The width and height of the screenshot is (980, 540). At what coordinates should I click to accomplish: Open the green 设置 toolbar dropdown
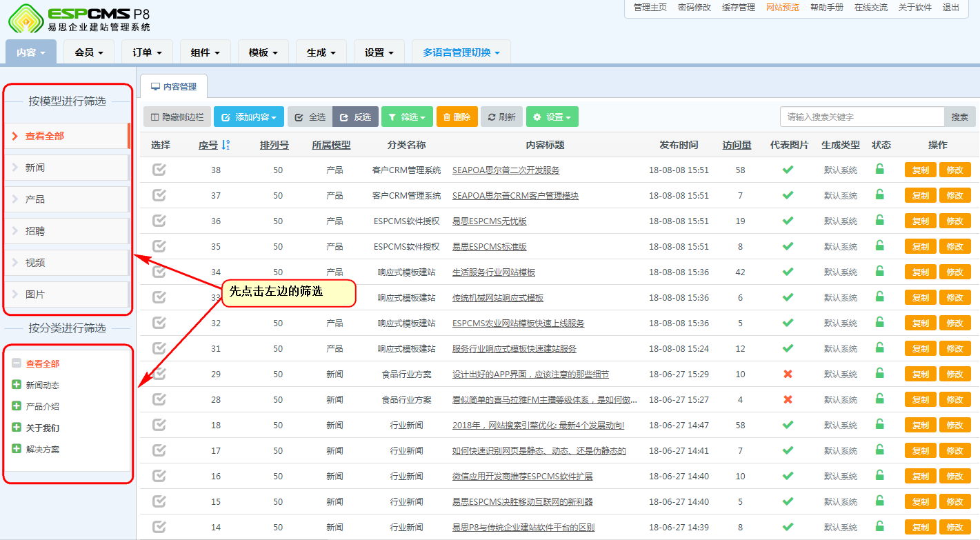[x=552, y=117]
